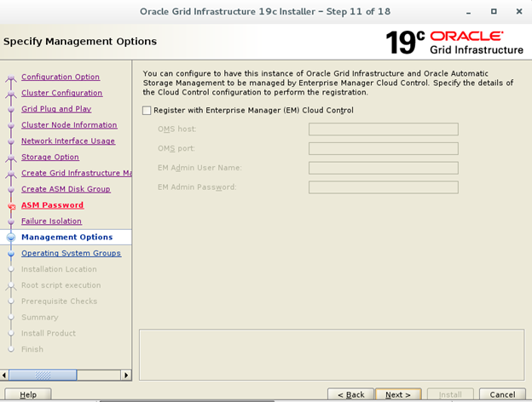Click the Configuration Option step marker icon
The height and width of the screenshot is (402, 532).
(x=11, y=78)
